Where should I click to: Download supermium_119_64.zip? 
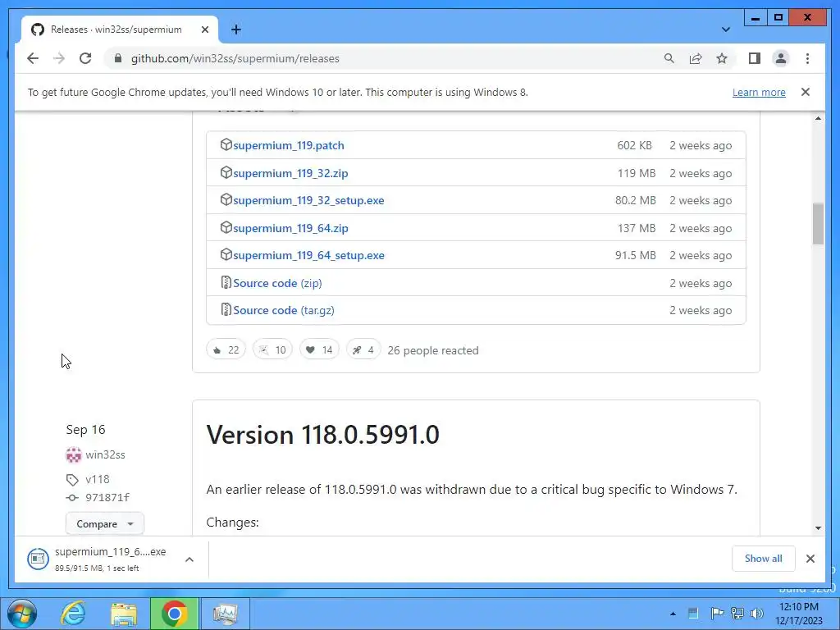(x=290, y=228)
